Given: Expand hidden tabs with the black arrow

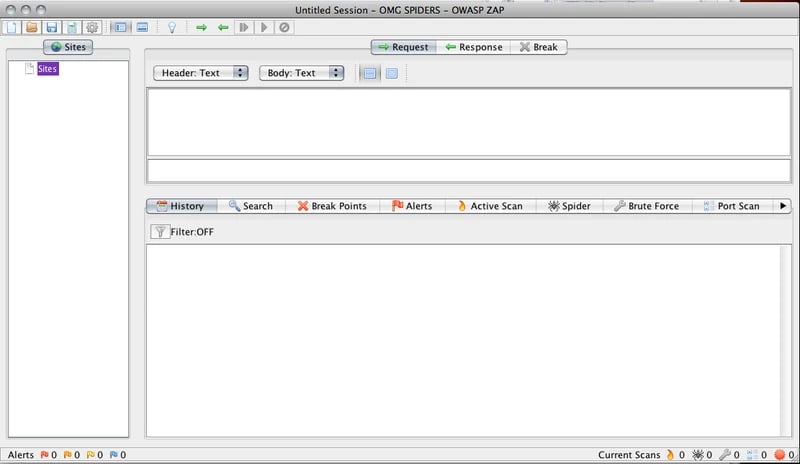Looking at the screenshot, I should click(783, 206).
